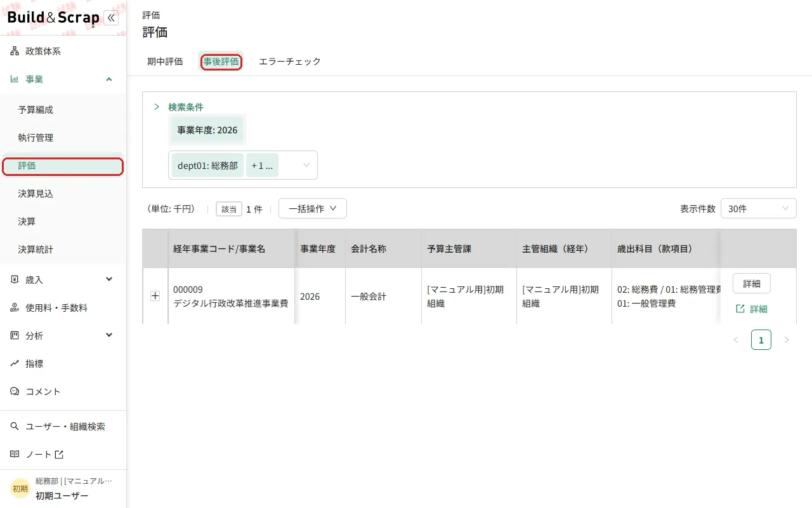Click the dept01: 総務部 tag
The width and height of the screenshot is (812, 508).
pyautogui.click(x=207, y=165)
